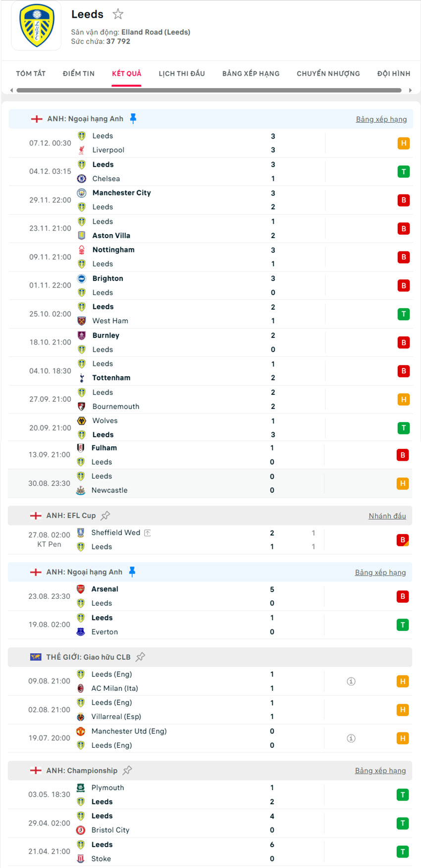Screen dimensions: 421x868
Task: Click the Sheffield Wed advancing icon
Action: (x=147, y=533)
